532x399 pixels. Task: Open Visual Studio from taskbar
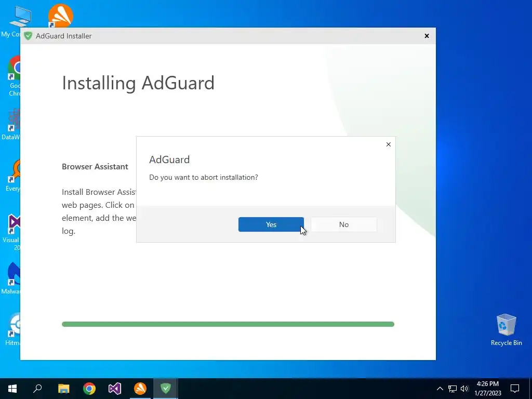click(x=115, y=389)
